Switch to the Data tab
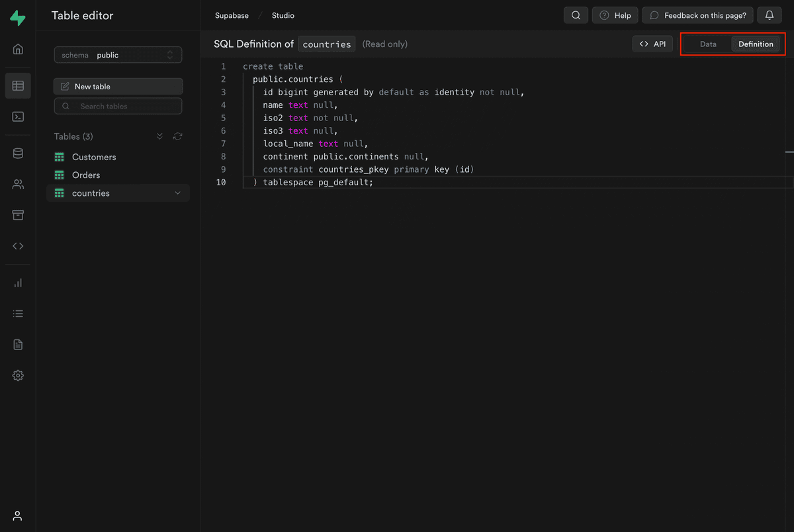This screenshot has height=532, width=794. [708, 44]
